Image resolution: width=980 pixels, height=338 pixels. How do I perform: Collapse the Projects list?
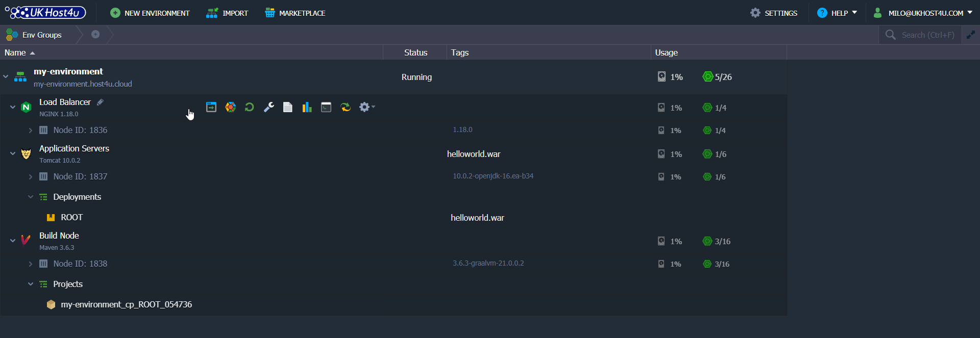pyautogui.click(x=31, y=284)
